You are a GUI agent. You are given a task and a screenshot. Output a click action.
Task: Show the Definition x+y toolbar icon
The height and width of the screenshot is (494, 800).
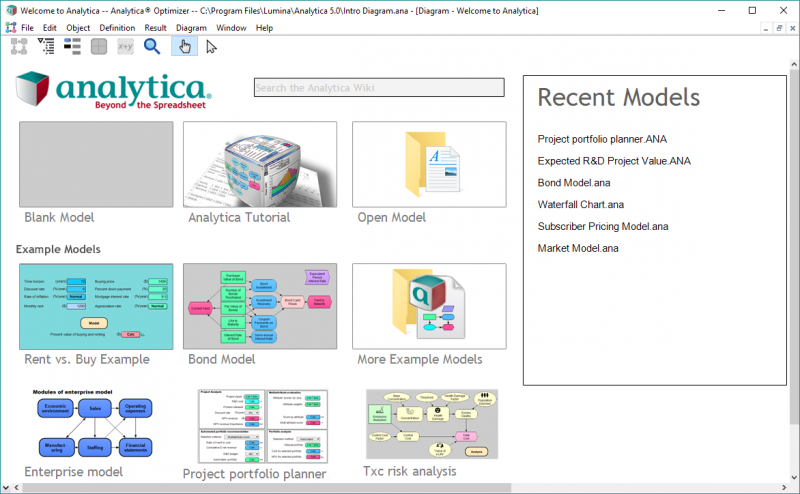(x=125, y=46)
